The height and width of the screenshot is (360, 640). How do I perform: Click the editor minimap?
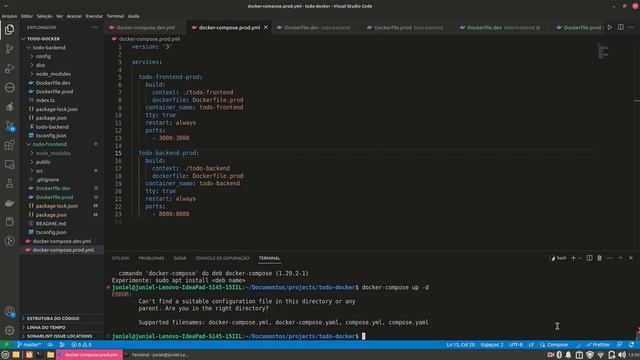coord(603,51)
